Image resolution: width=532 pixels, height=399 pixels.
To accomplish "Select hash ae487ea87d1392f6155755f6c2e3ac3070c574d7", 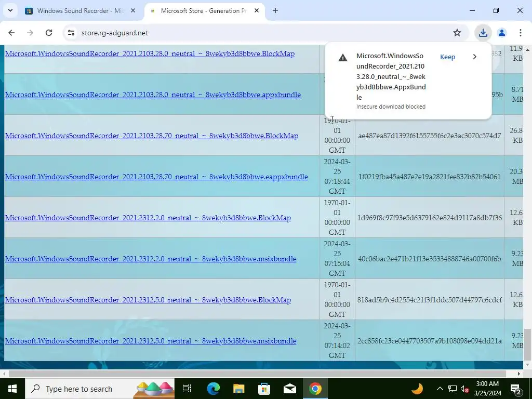I will 430,136.
